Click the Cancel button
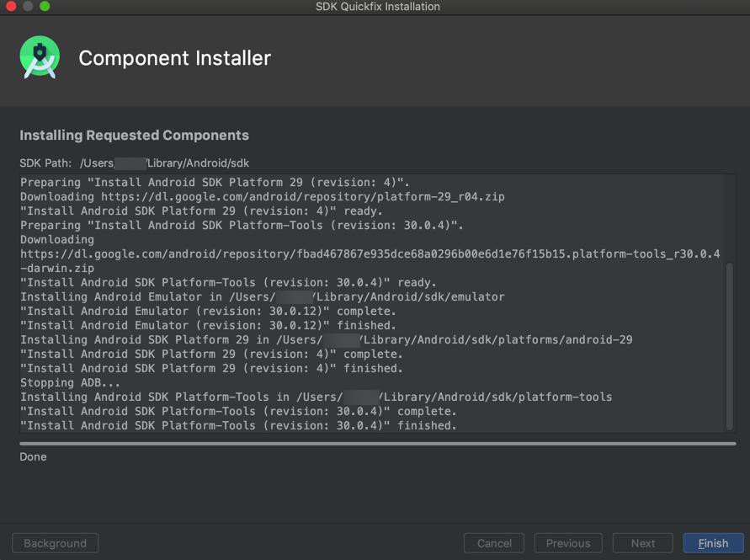This screenshot has height=560, width=750. [x=494, y=543]
